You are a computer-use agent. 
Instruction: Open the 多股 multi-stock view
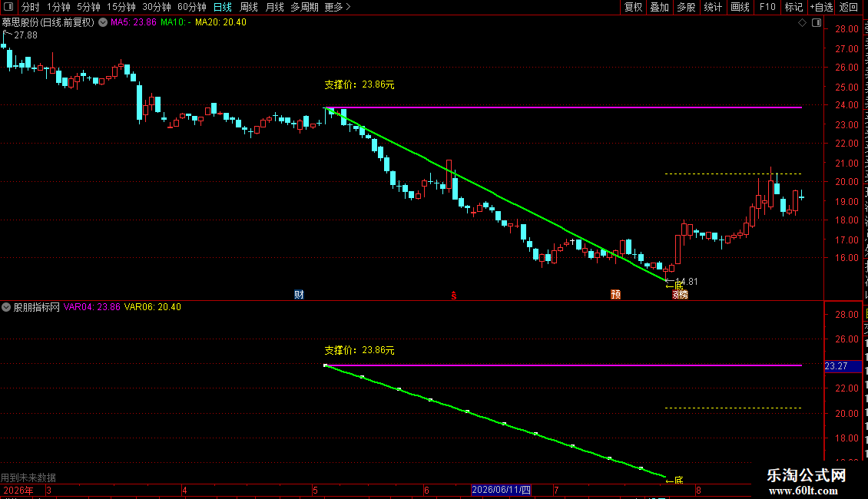point(686,7)
